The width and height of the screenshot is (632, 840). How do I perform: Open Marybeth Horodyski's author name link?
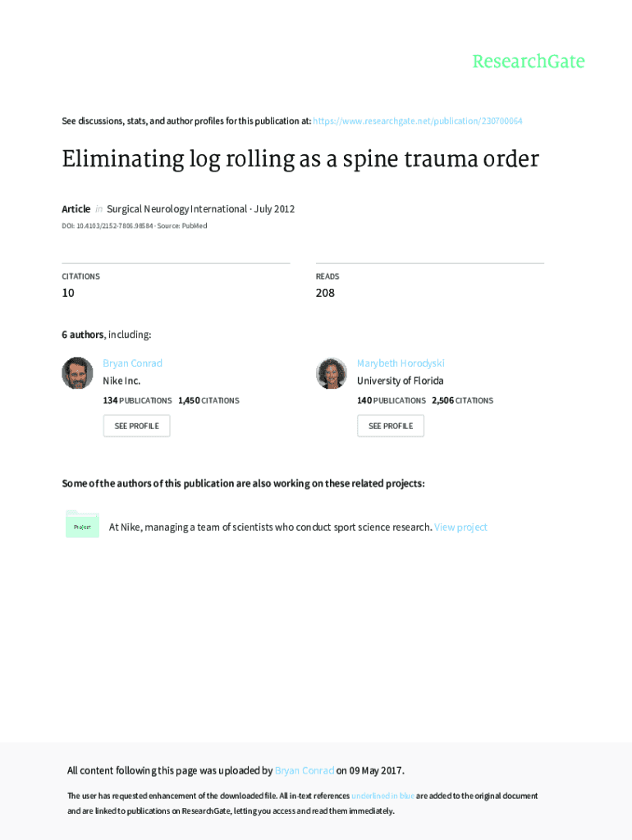tap(401, 363)
